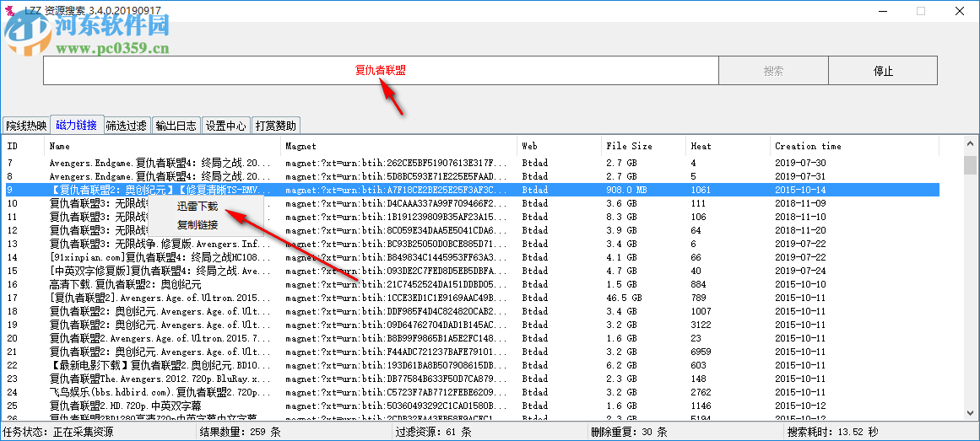Sort by the File Size column header

[x=643, y=146]
